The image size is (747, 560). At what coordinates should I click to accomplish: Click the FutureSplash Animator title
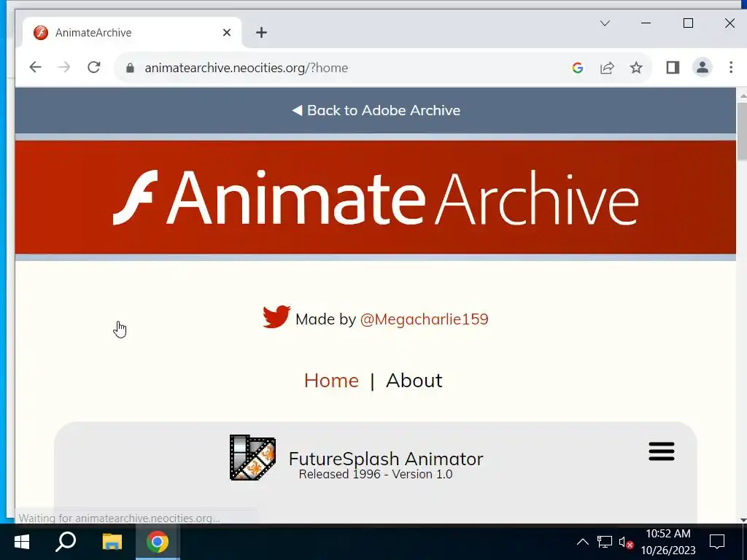tap(386, 459)
